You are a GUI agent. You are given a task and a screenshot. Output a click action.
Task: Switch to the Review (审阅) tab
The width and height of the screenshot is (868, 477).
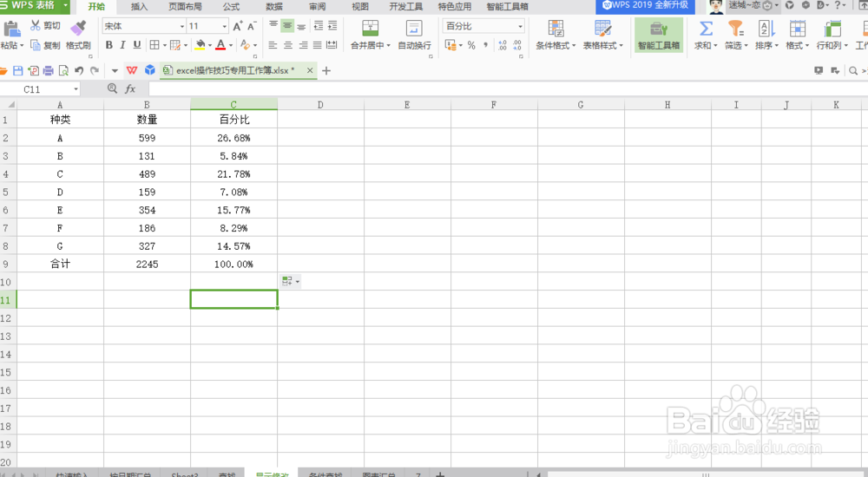pyautogui.click(x=317, y=7)
